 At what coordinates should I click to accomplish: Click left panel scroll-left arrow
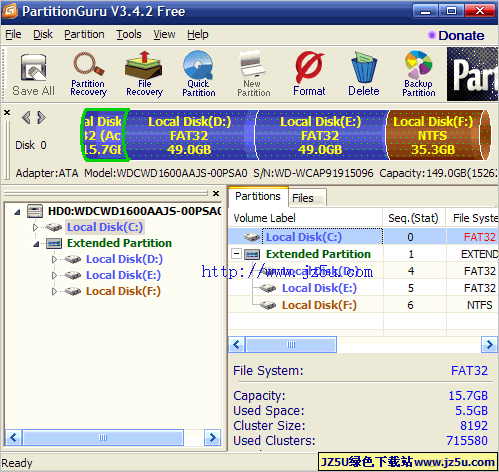tap(14, 438)
